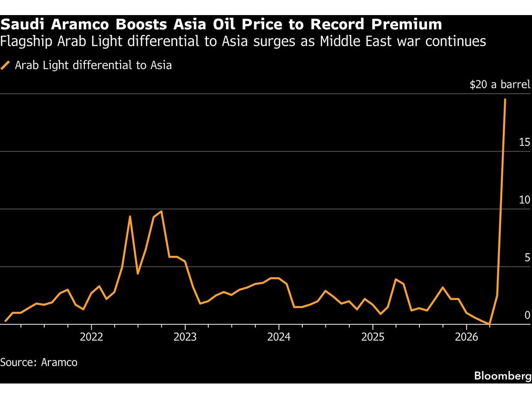
Task: Click the orange legend line swatch
Action: tap(5, 66)
